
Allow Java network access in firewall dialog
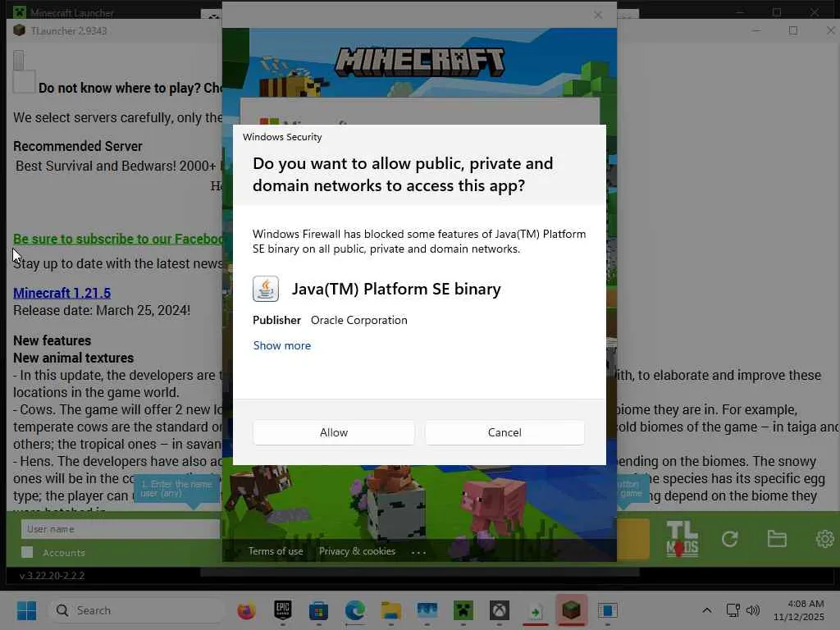click(333, 432)
